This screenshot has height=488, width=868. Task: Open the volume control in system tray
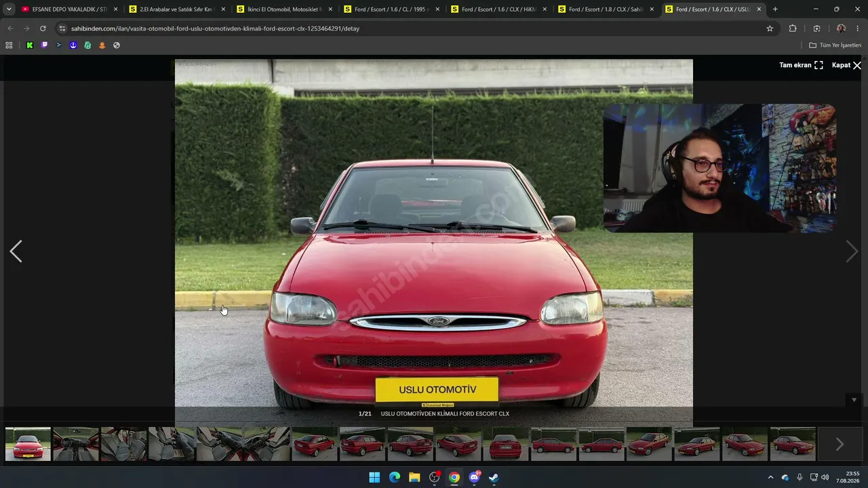coord(825,477)
